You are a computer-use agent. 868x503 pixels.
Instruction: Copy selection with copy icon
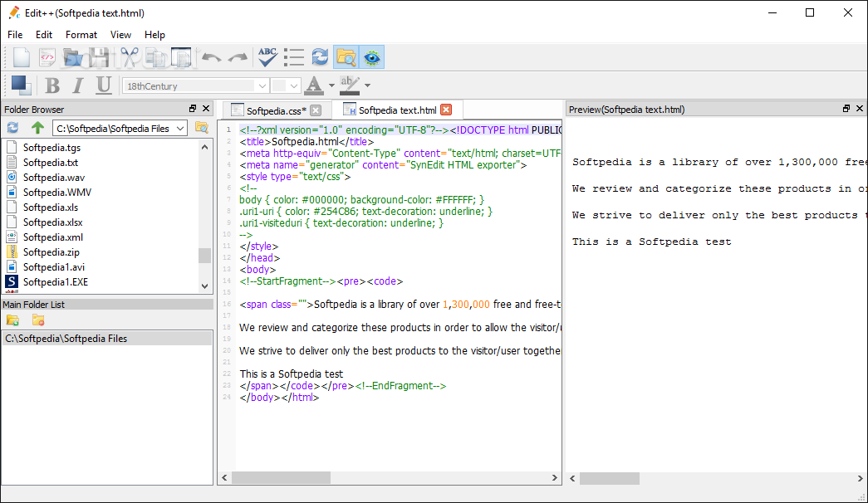156,57
